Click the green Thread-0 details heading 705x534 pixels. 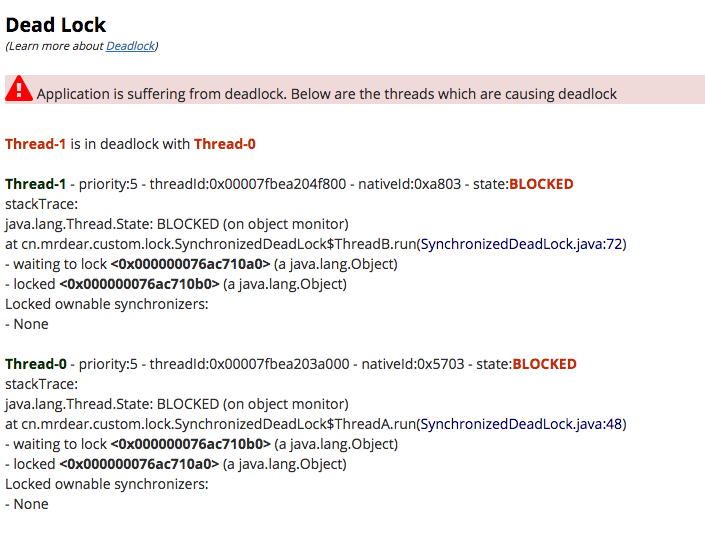pyautogui.click(x=36, y=364)
